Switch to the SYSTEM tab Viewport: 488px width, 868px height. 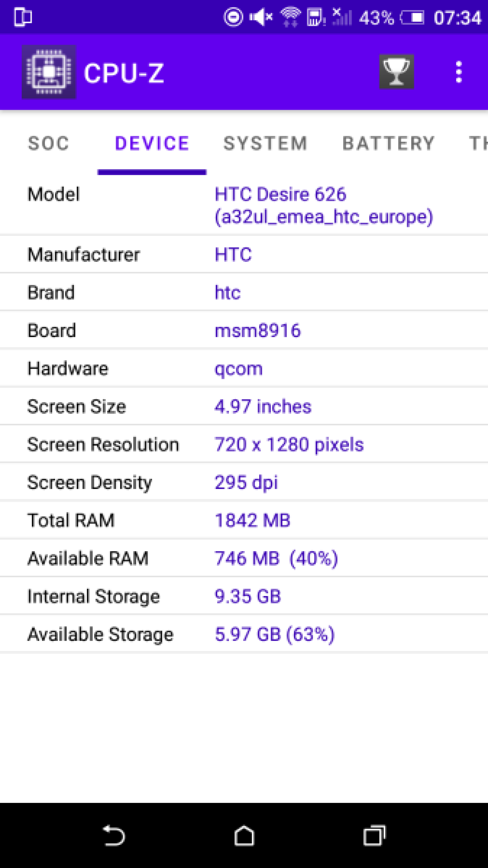point(265,143)
